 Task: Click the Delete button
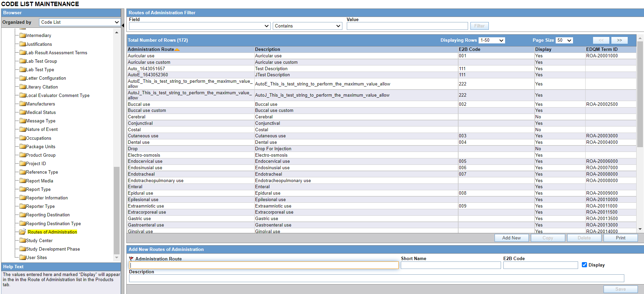584,238
